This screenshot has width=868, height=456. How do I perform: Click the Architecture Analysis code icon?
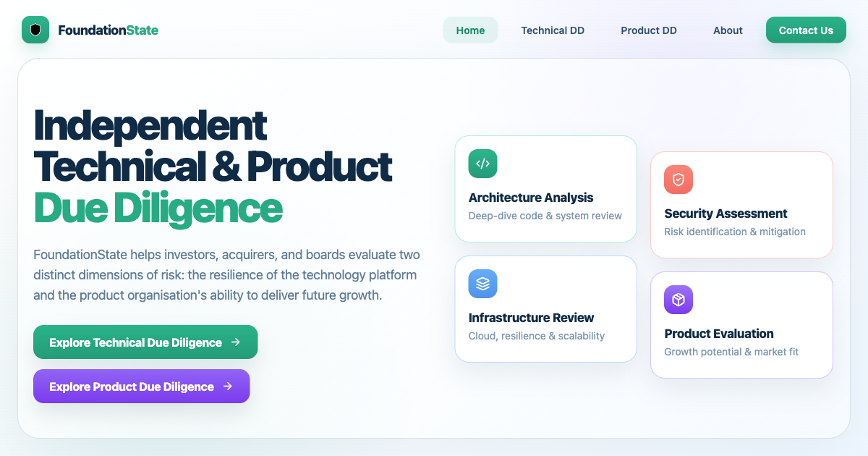[482, 164]
